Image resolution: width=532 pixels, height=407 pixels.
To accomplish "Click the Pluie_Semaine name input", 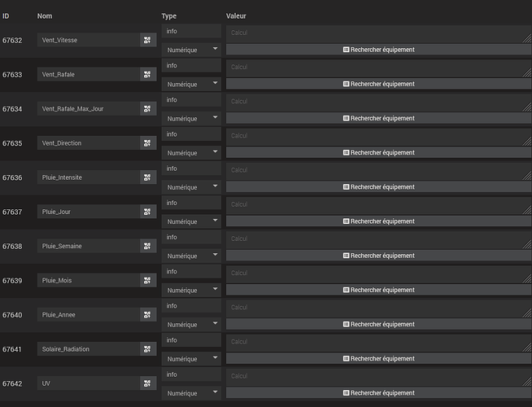I will 89,246.
